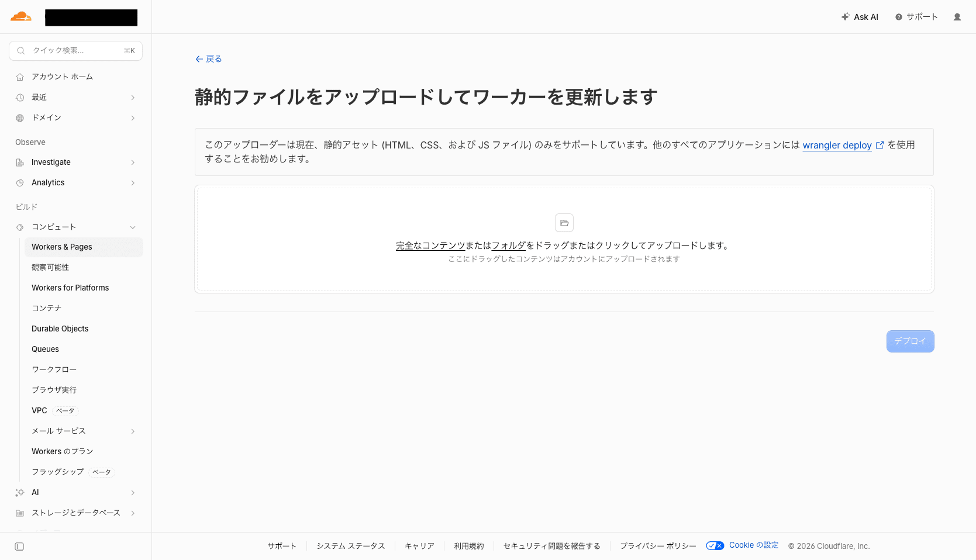Screen dimensions: 976x560
Task: Click the Investigate document icon
Action: click(20, 163)
